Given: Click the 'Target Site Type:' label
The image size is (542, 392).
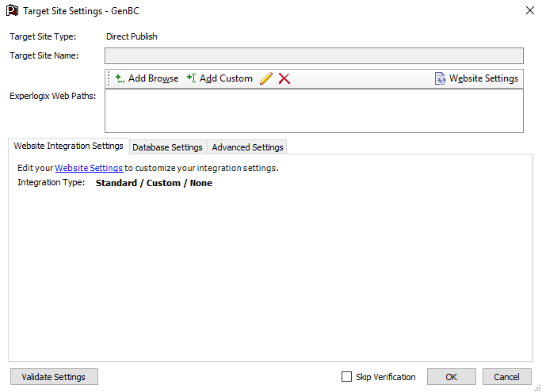Looking at the screenshot, I should tap(43, 36).
